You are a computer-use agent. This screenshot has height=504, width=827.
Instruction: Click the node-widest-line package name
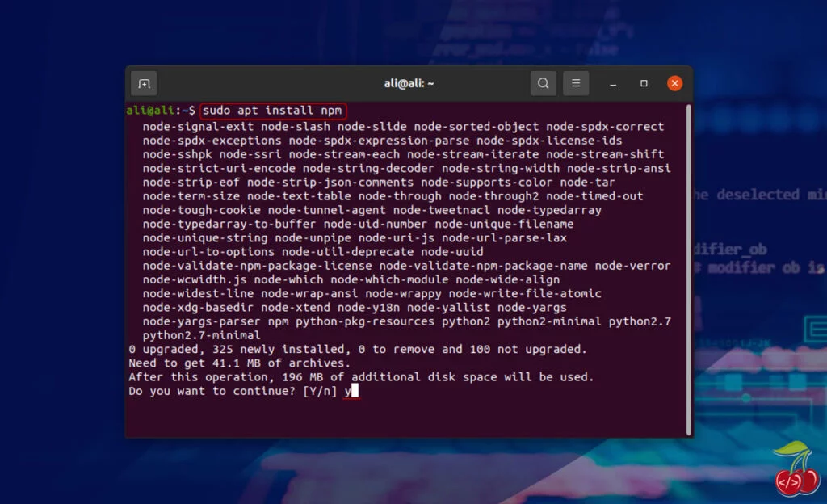coord(198,294)
